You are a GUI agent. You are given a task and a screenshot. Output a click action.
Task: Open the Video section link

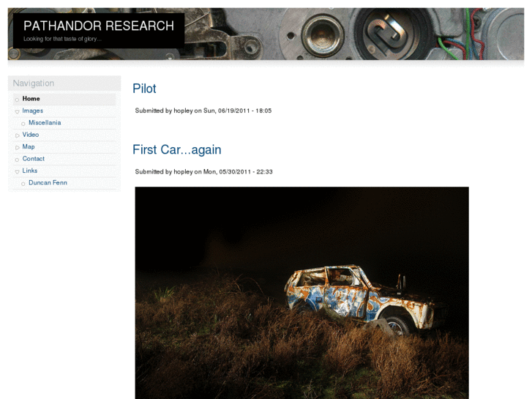31,135
